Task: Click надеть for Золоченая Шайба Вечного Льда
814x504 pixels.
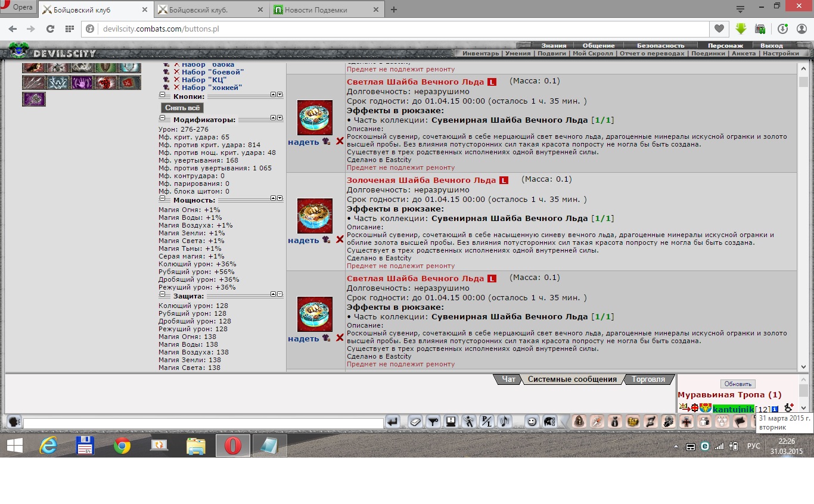Action: pyautogui.click(x=303, y=240)
